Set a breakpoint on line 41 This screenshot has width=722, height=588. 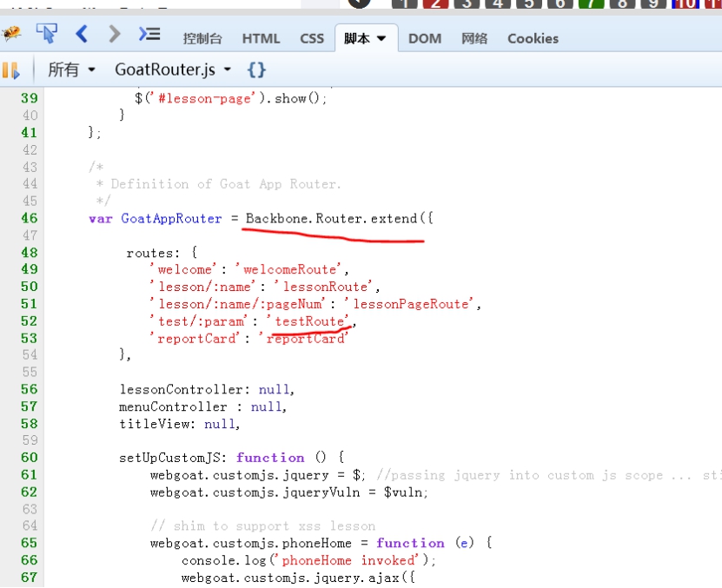pyautogui.click(x=29, y=133)
